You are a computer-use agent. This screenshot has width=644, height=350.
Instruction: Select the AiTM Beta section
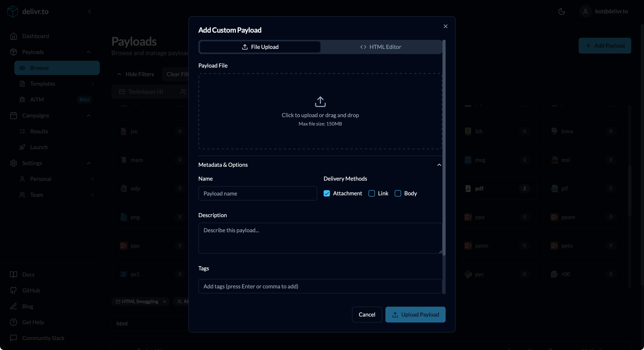[x=37, y=99]
